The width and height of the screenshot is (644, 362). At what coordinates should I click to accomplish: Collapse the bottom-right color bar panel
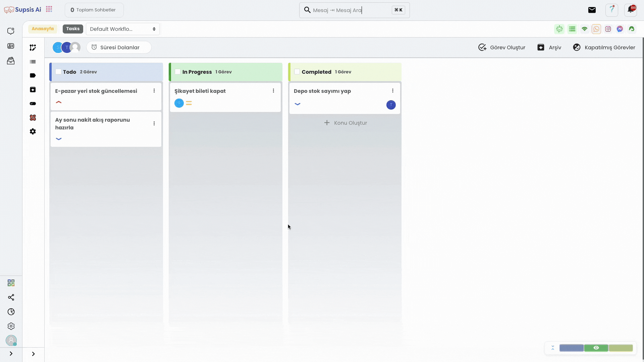point(553,348)
